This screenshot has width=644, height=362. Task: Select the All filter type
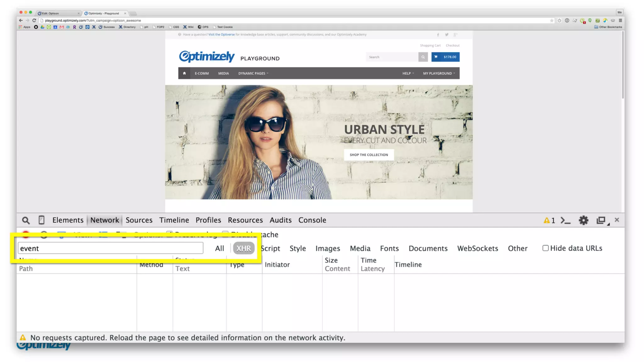(x=219, y=248)
